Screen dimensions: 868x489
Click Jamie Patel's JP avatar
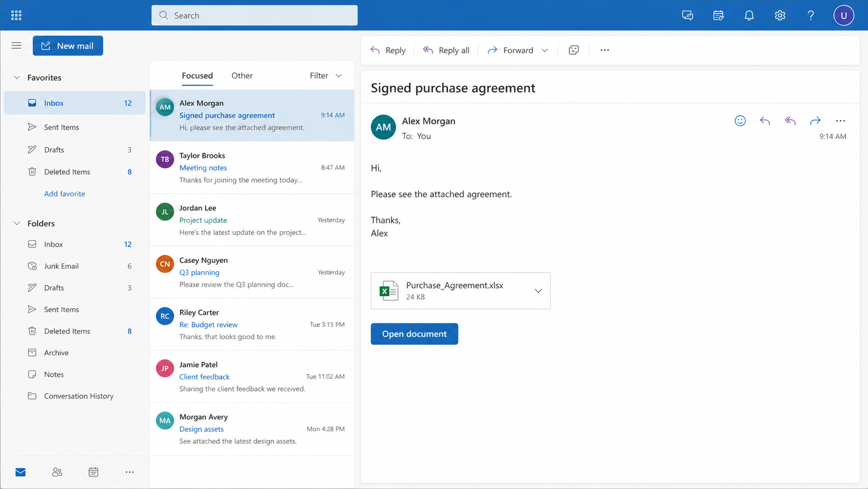tap(165, 368)
